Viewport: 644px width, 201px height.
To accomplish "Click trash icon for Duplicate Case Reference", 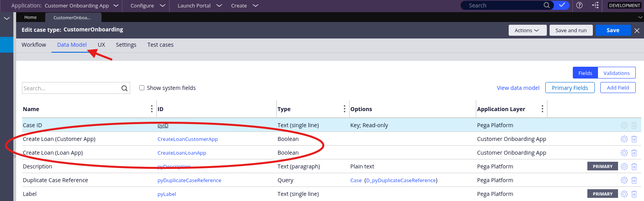I will point(634,180).
